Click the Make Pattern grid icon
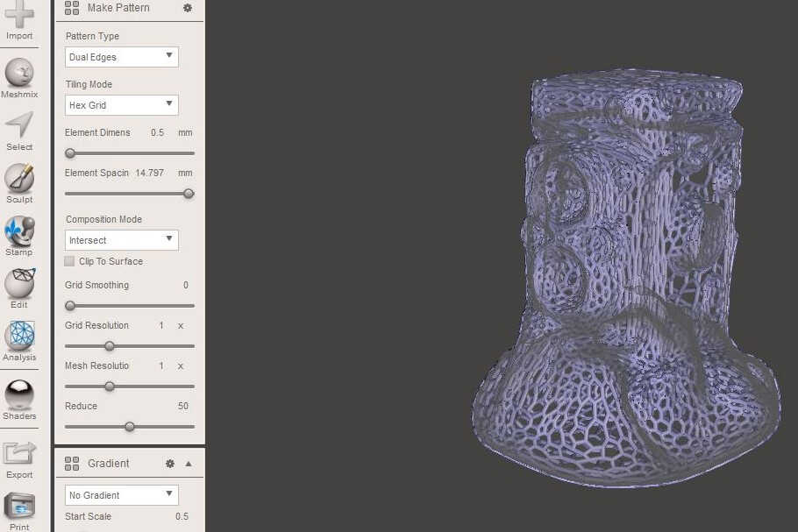Viewport: 798px width, 532px height. coord(72,8)
